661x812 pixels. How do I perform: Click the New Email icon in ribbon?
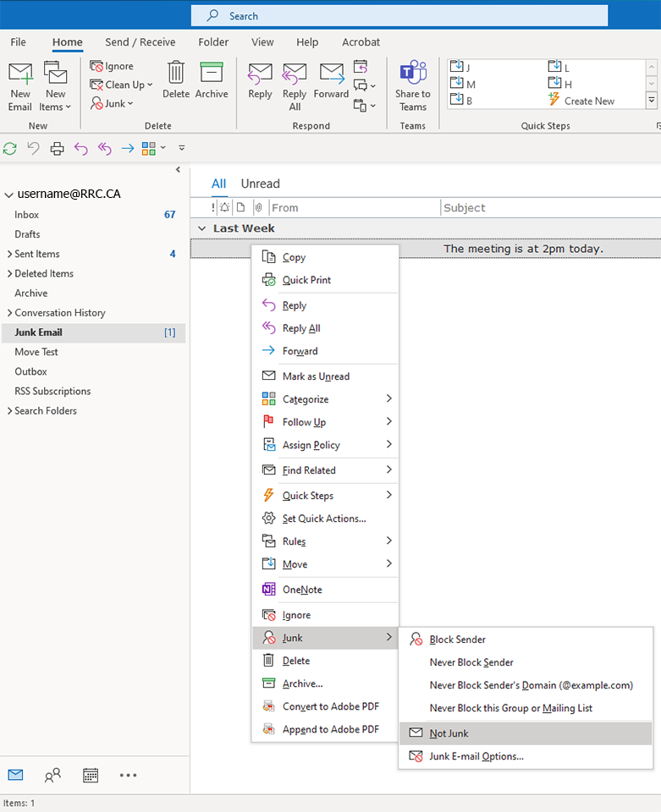tap(20, 85)
